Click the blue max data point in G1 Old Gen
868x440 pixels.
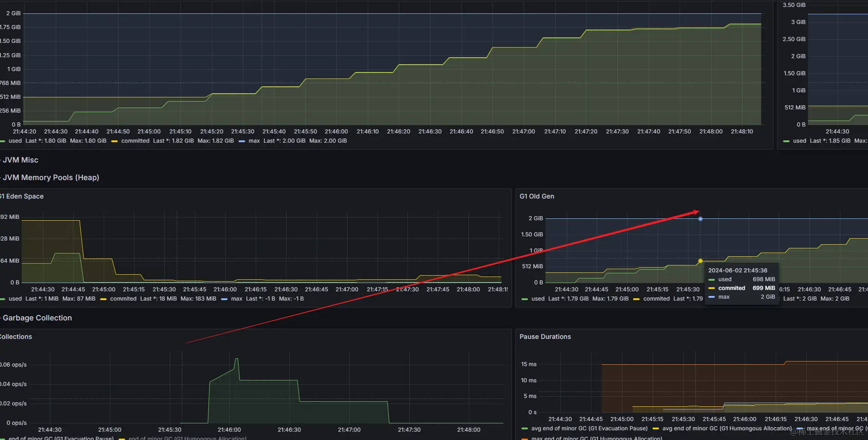click(700, 219)
